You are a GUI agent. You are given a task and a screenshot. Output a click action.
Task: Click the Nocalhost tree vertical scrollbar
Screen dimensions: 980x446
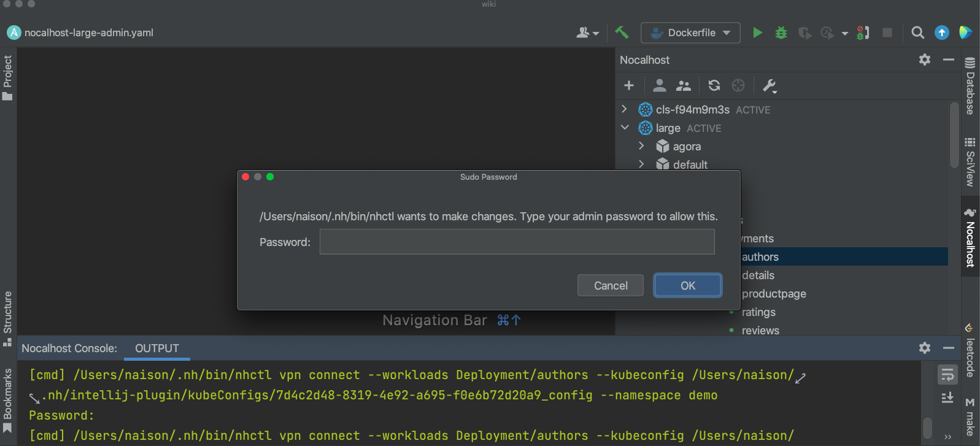[x=954, y=135]
